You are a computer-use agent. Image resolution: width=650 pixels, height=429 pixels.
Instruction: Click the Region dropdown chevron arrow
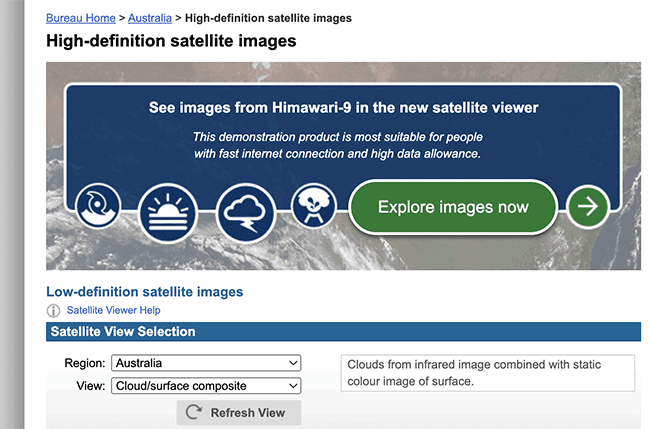tap(293, 363)
